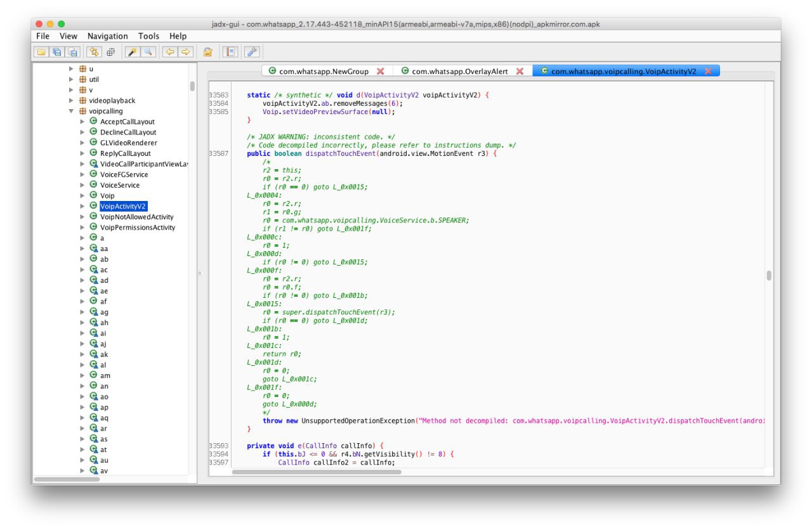The image size is (812, 530).
Task: Click the class tree horizontal scrollbar
Action: coord(67,479)
